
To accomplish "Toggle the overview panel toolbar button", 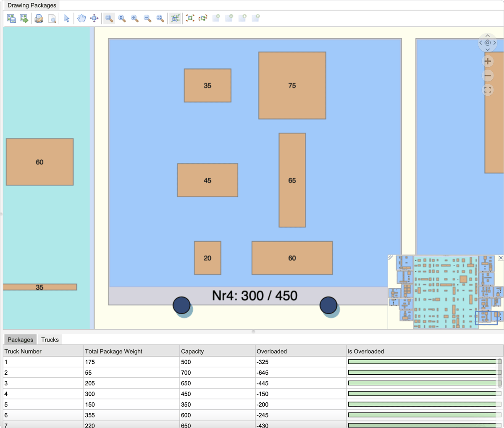I will pos(176,18).
